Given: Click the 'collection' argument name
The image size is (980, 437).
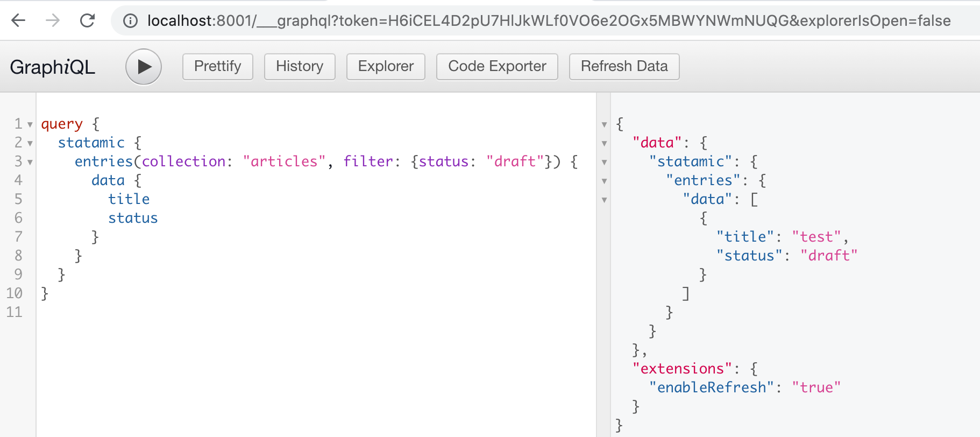Looking at the screenshot, I should tap(183, 161).
